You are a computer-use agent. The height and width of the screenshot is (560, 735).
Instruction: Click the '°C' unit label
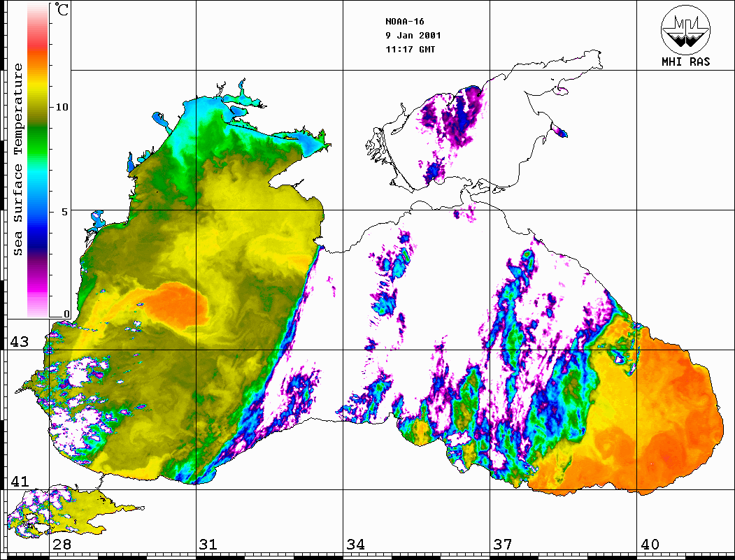(62, 9)
